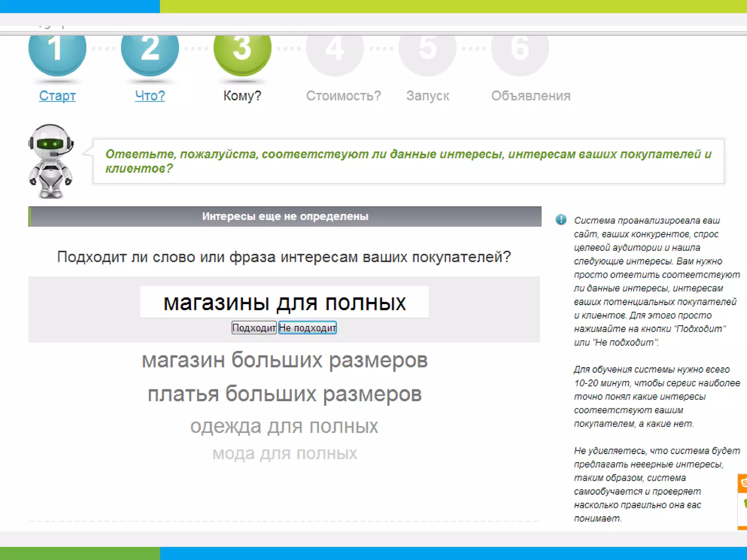Click the queued phrase магазин больших размеров
Viewport: 747px width, 560px height.
click(x=285, y=360)
